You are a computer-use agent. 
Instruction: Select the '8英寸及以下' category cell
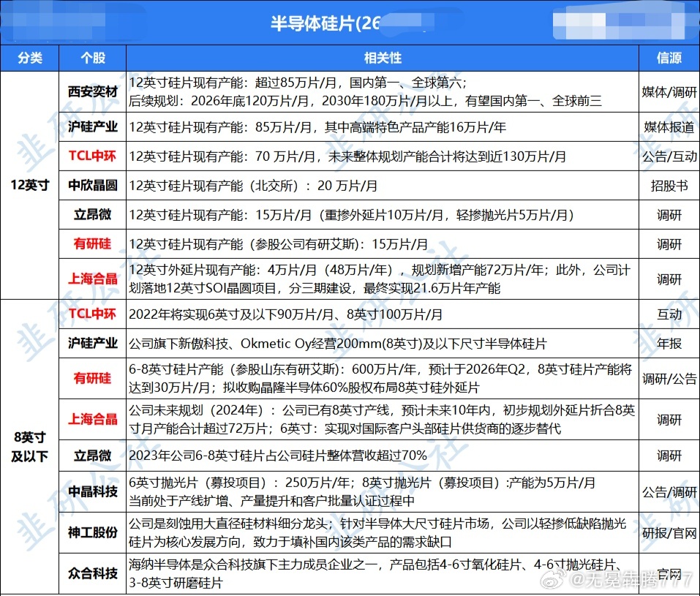click(30, 446)
